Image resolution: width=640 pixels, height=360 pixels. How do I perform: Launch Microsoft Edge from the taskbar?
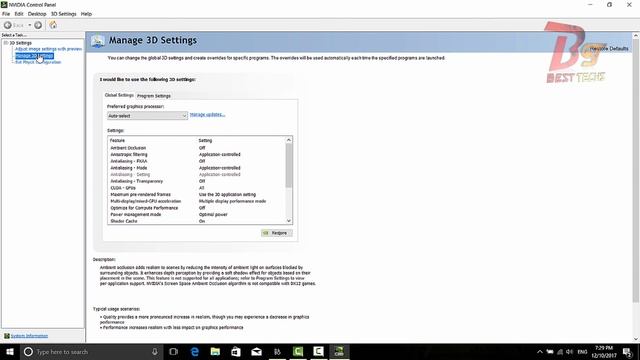point(195,351)
